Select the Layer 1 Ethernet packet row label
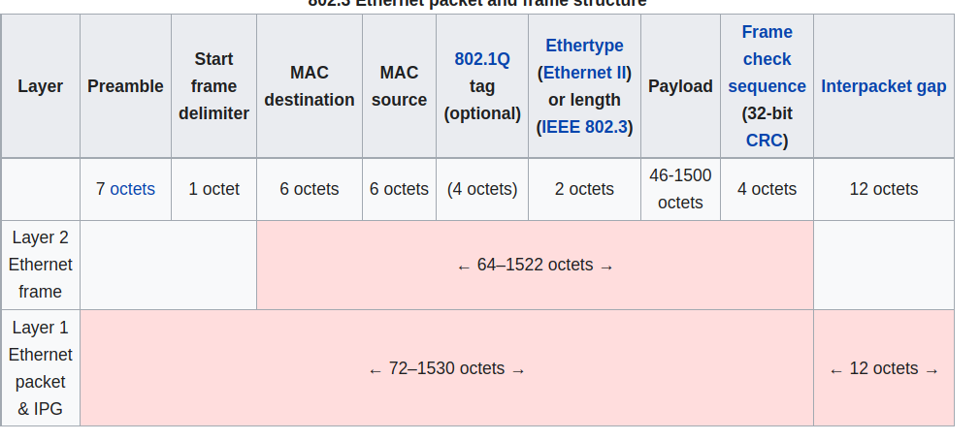Screen dimensions: 980x441 [41, 368]
